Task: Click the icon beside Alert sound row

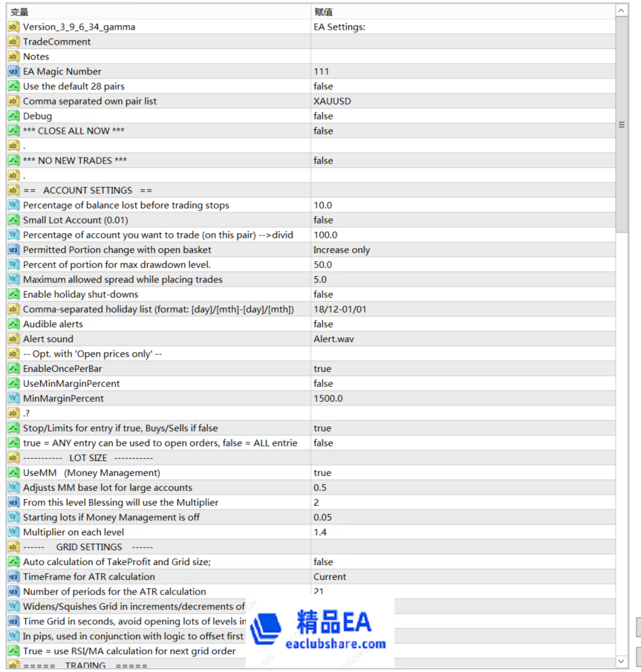Action: click(x=13, y=339)
